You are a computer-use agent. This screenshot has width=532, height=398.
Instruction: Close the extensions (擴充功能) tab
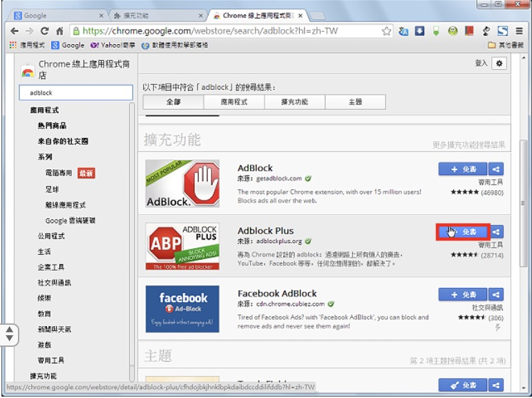pos(201,16)
